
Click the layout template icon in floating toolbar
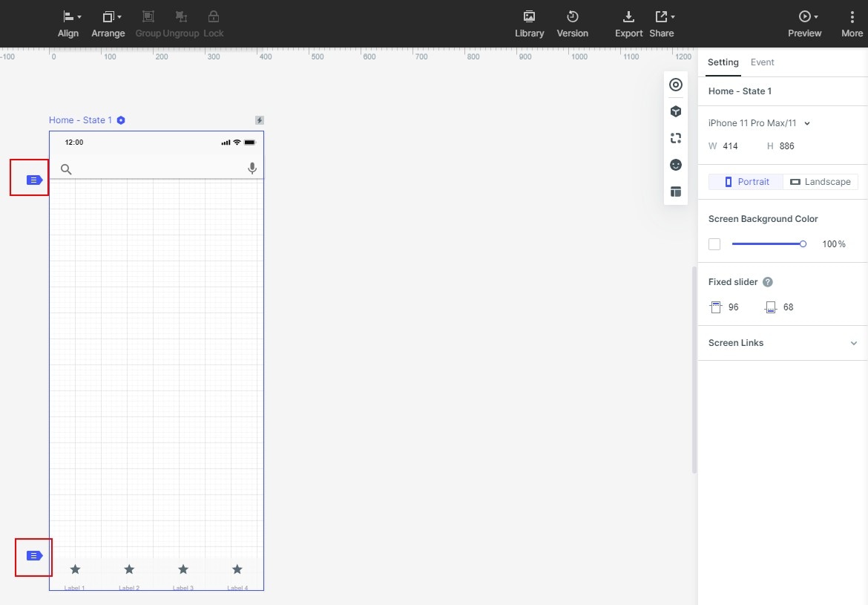675,192
